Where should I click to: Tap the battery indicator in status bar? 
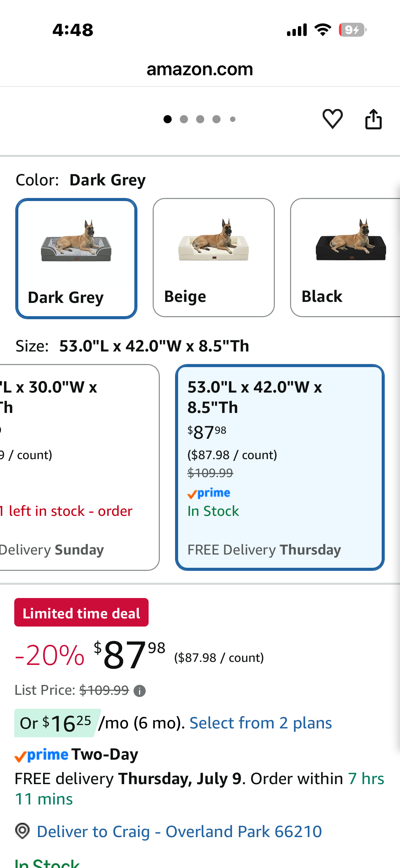353,30
